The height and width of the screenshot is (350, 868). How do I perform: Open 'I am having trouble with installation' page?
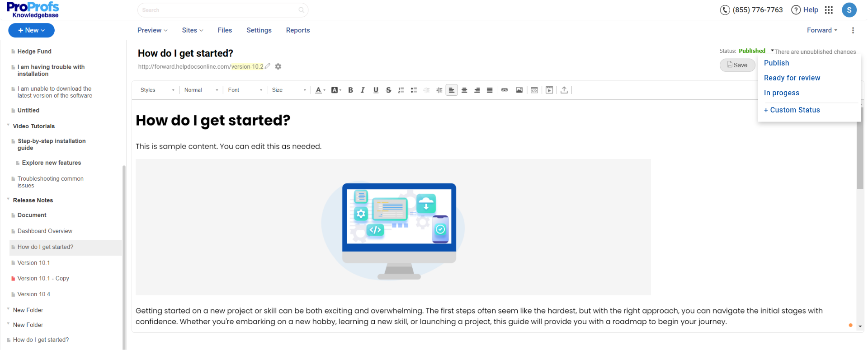pyautogui.click(x=51, y=70)
